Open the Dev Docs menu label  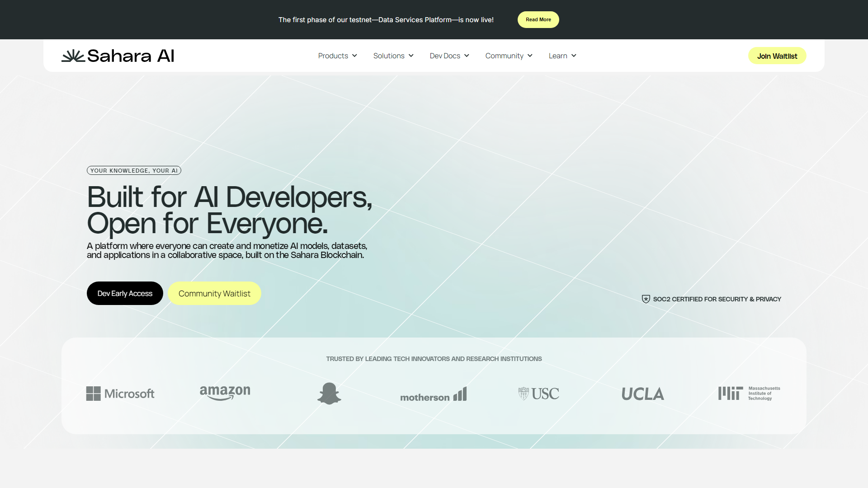pos(445,56)
